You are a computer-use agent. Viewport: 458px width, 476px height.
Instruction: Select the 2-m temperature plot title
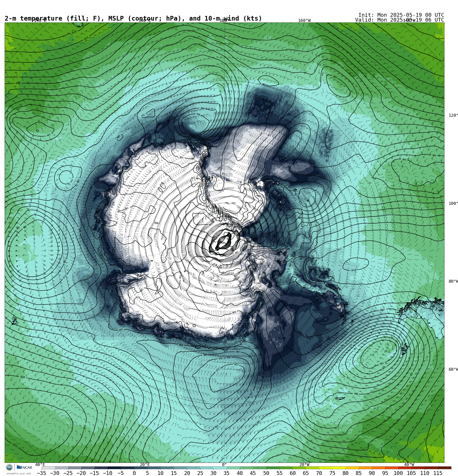133,18
